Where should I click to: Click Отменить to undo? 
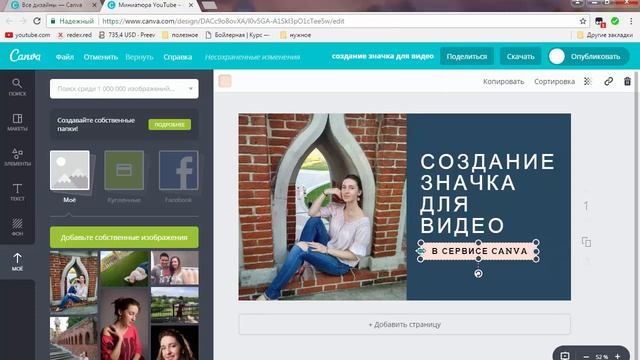click(x=100, y=57)
